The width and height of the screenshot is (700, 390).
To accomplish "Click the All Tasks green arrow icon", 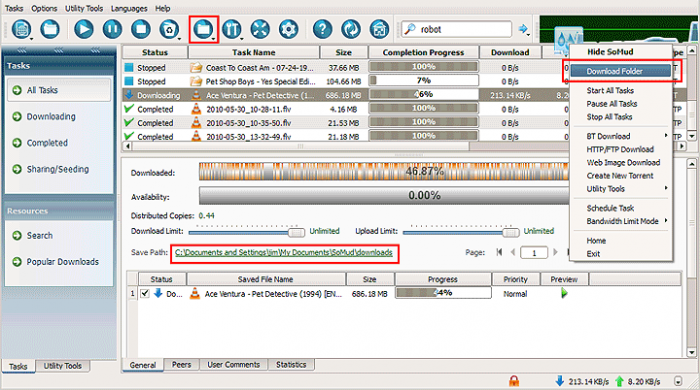I will point(17,90).
